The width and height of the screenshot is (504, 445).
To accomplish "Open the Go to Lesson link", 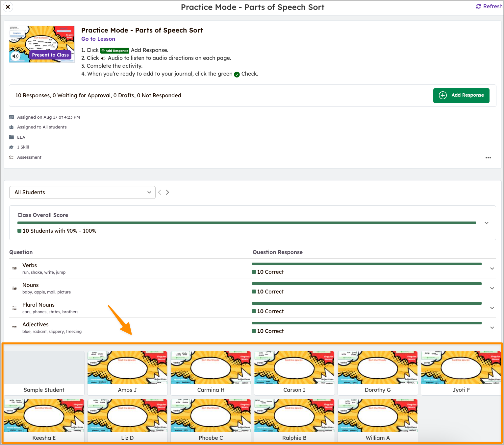I will tap(98, 39).
